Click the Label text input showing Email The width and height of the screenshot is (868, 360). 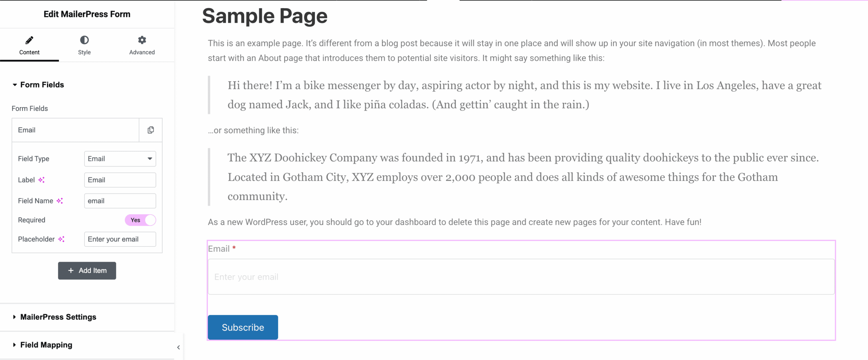(x=120, y=180)
